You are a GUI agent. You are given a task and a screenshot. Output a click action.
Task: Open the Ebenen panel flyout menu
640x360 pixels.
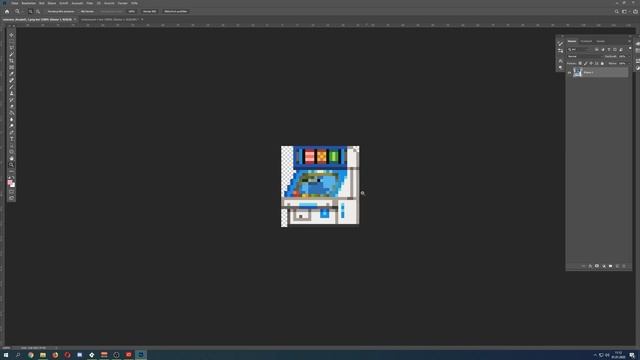(x=629, y=41)
